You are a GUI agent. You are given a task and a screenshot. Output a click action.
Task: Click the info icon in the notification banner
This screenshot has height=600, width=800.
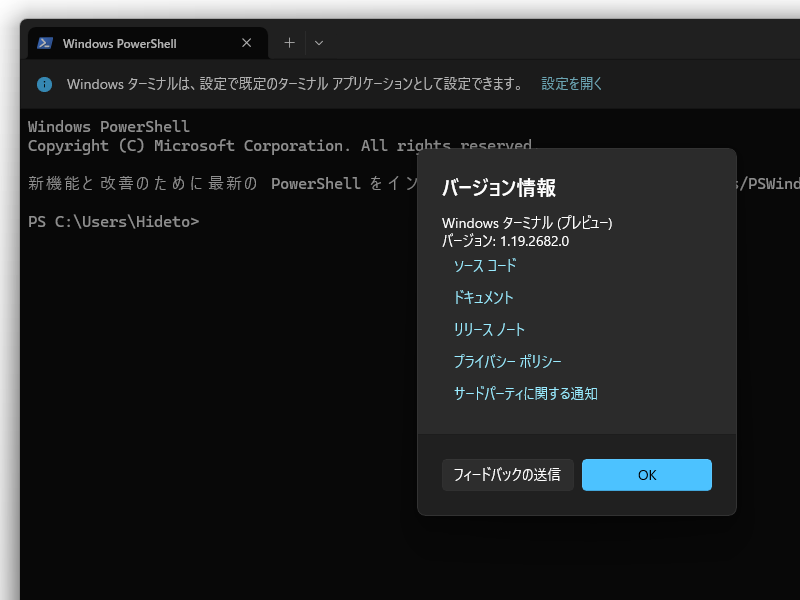43,84
